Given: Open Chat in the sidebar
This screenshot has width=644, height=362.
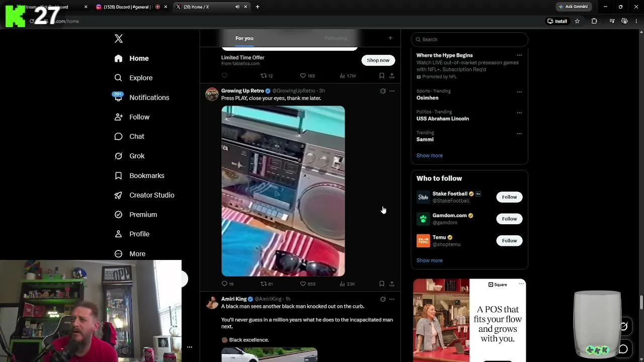Looking at the screenshot, I should [129, 136].
